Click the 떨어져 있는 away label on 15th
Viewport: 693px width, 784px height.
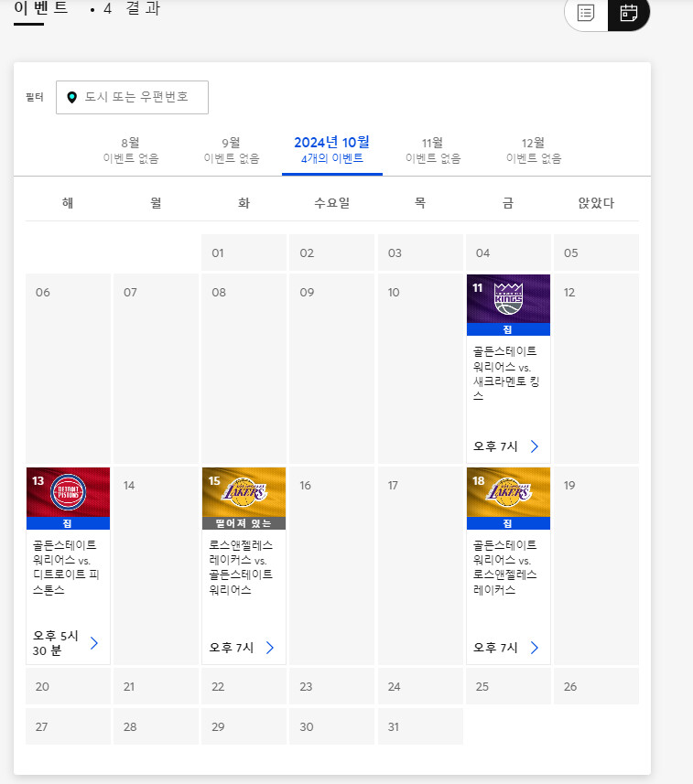click(x=244, y=523)
